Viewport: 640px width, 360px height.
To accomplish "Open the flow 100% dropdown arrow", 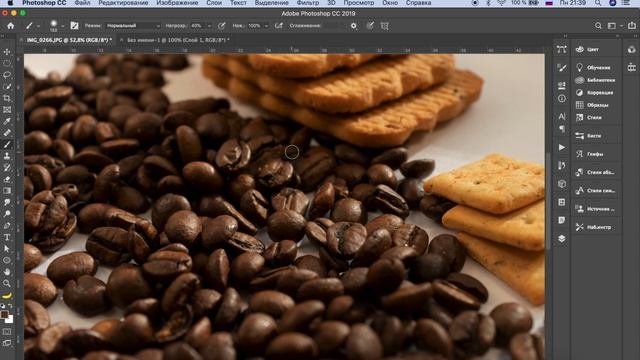I will [x=266, y=26].
